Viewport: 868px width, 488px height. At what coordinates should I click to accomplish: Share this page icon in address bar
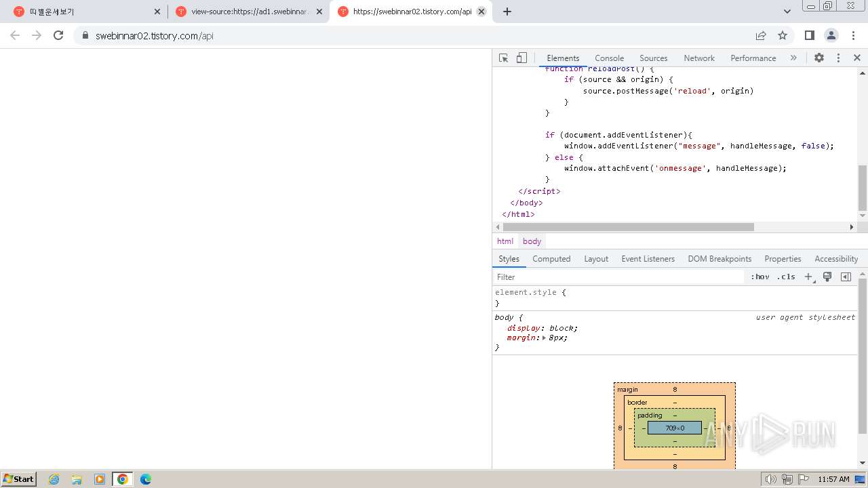click(x=761, y=35)
